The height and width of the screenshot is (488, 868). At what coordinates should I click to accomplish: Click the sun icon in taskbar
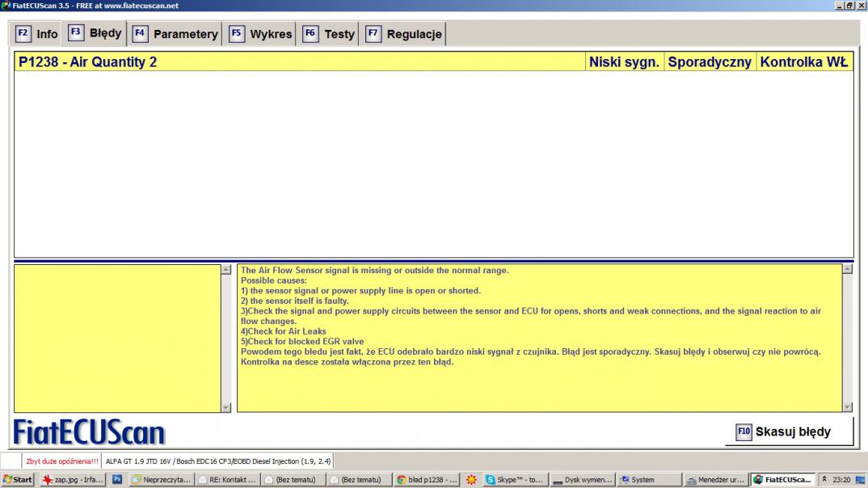coord(472,480)
